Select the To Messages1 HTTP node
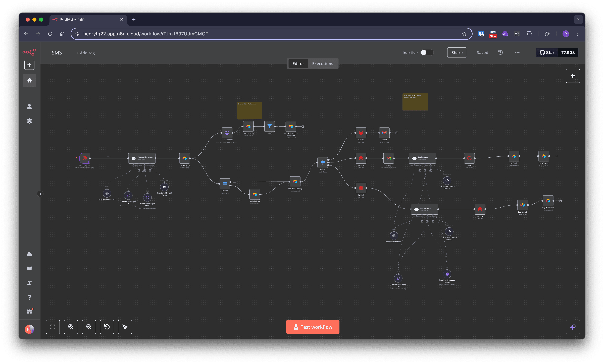This screenshot has height=364, width=604. pyautogui.click(x=227, y=133)
